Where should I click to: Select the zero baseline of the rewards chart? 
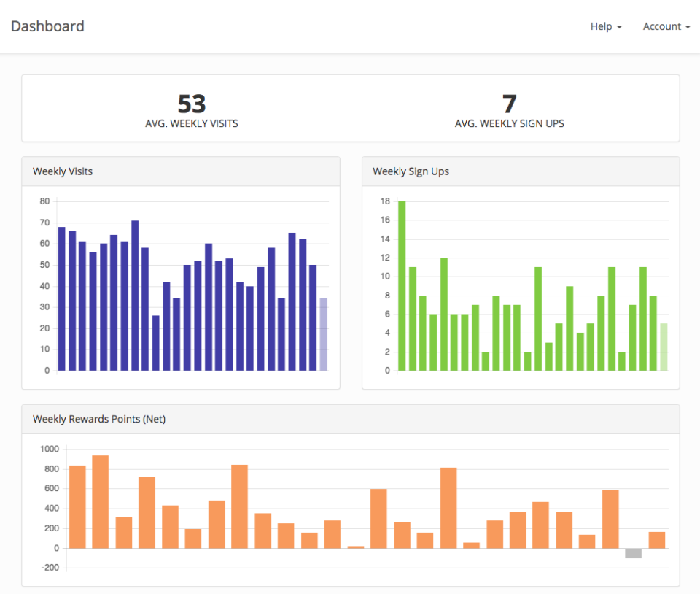(365, 547)
